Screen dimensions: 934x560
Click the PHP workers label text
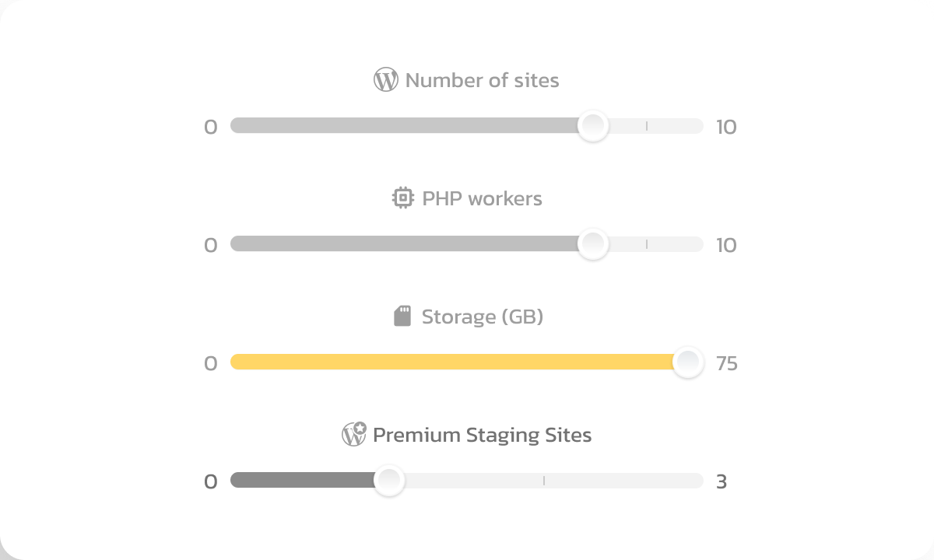click(482, 198)
